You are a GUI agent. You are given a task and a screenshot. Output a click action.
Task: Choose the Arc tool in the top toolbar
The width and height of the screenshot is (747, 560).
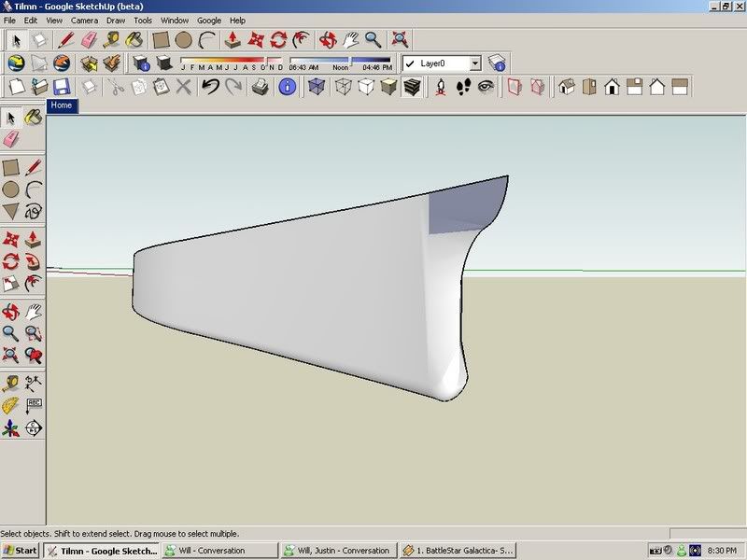tap(206, 40)
